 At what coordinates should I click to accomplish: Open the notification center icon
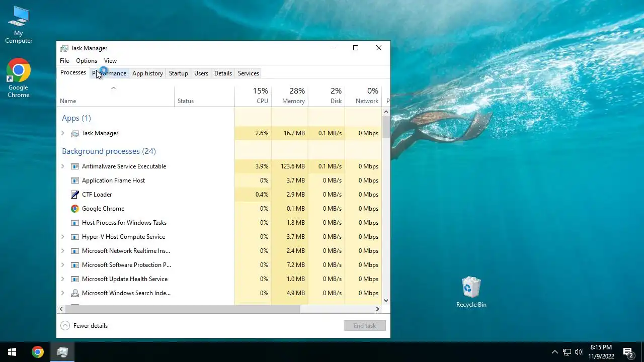pyautogui.click(x=628, y=352)
